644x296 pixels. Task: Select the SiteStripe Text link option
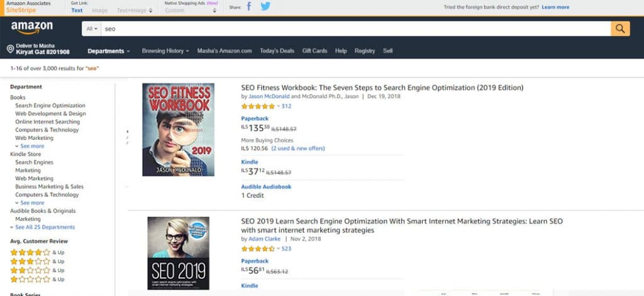(77, 10)
